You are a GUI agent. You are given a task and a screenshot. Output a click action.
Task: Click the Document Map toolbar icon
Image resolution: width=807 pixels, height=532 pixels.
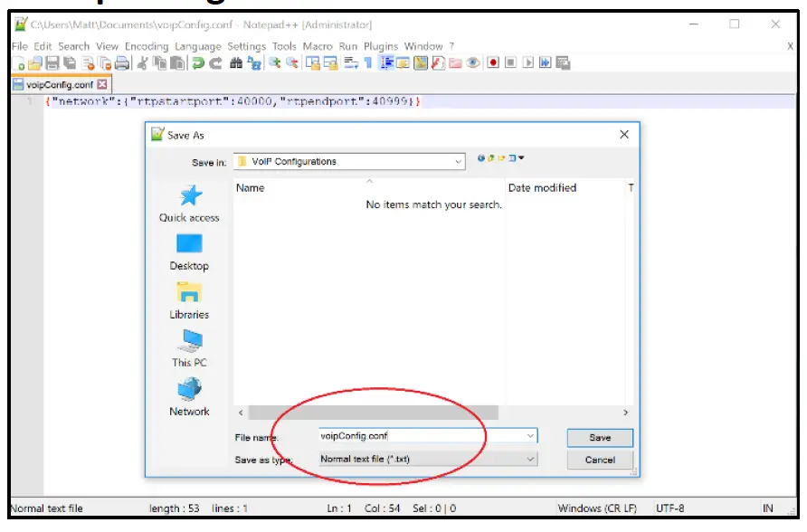[x=421, y=63]
